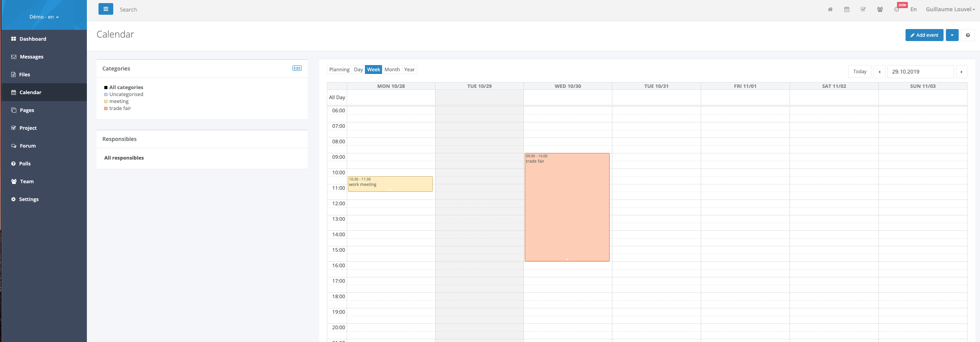The width and height of the screenshot is (980, 342).
Task: Switch to the Month calendar view
Action: (x=392, y=70)
